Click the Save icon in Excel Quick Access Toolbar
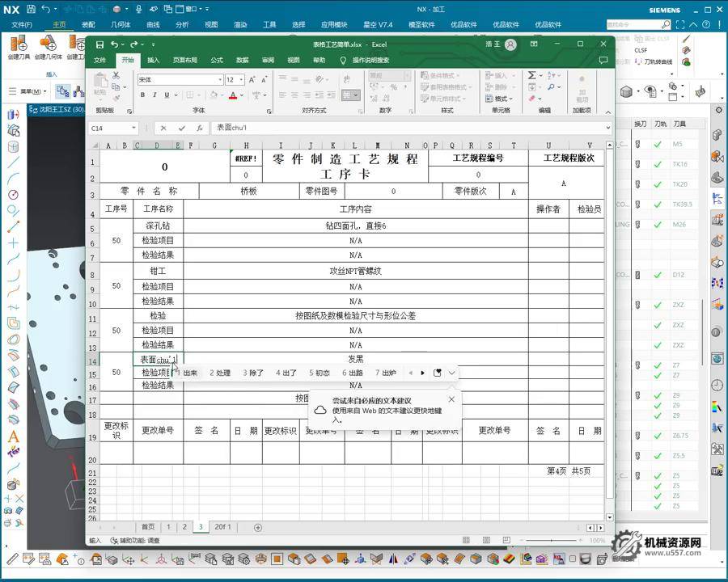This screenshot has width=728, height=582. point(100,44)
